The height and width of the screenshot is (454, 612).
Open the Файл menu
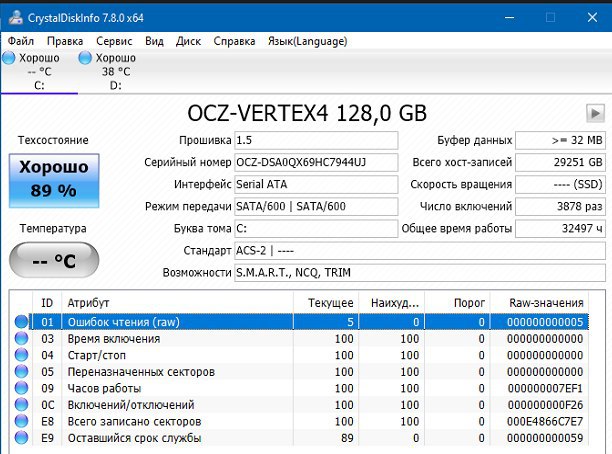[x=21, y=41]
